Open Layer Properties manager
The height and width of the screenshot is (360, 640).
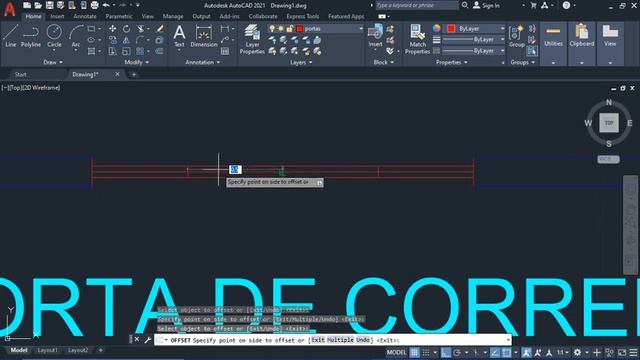(x=252, y=39)
